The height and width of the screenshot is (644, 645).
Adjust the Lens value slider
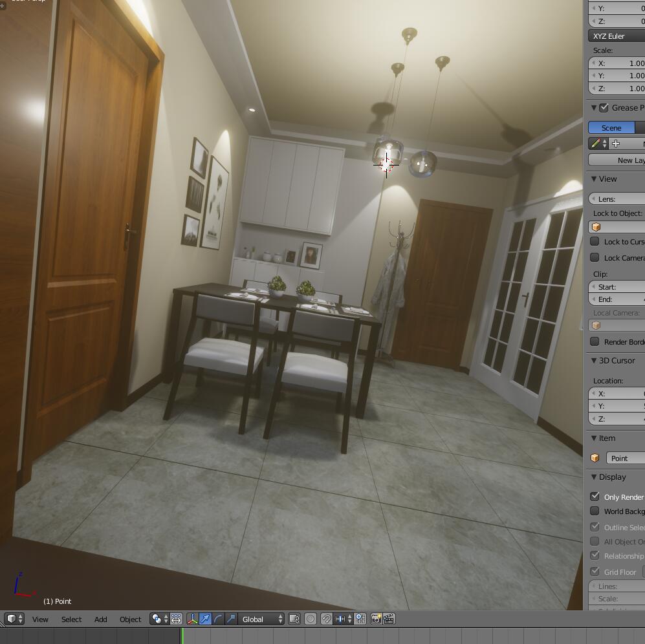(x=617, y=199)
